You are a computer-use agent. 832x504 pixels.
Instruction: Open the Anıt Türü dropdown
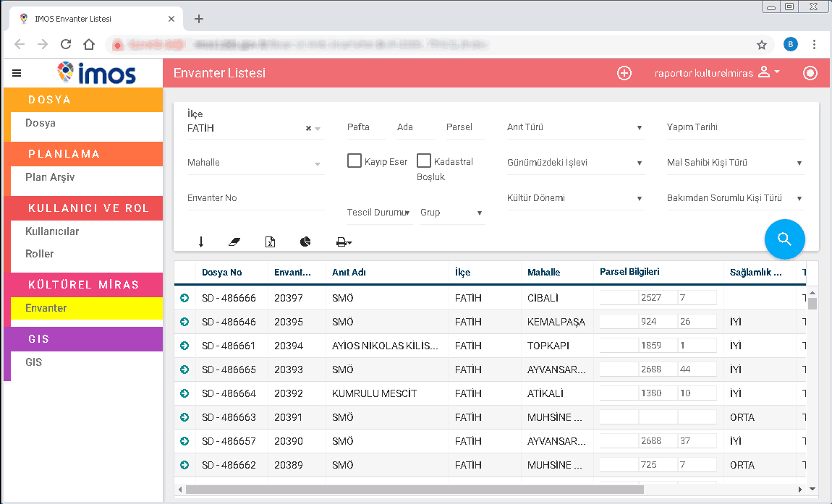click(x=576, y=127)
